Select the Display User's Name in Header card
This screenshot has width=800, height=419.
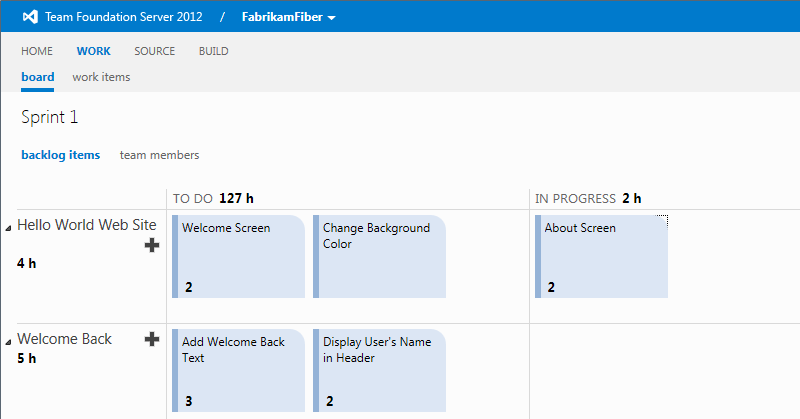coord(379,371)
